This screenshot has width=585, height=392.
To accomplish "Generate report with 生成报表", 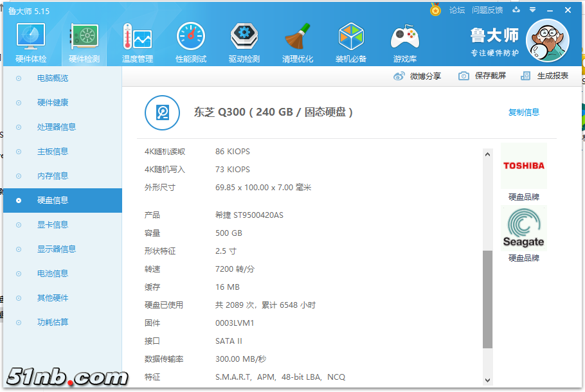I will pyautogui.click(x=545, y=76).
